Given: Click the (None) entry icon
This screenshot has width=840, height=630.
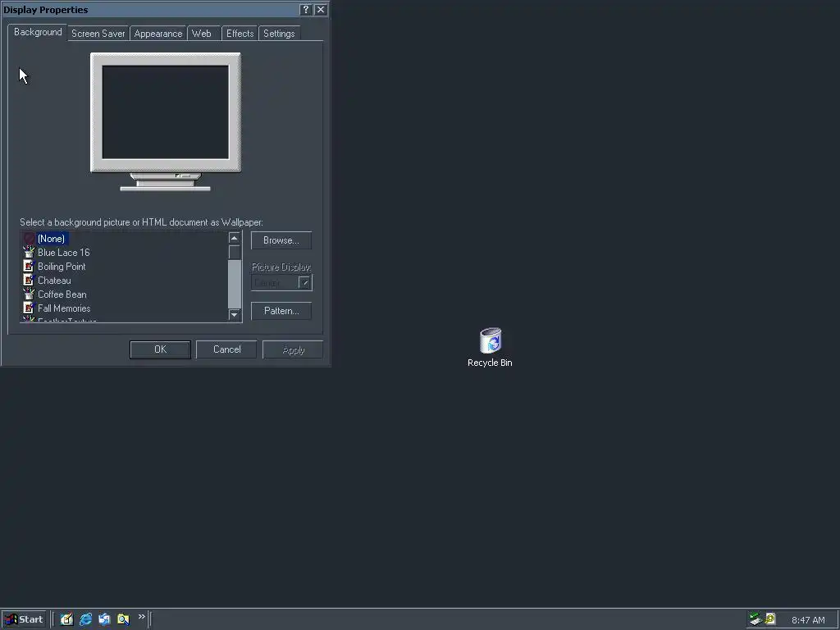Looking at the screenshot, I should click(x=29, y=239).
